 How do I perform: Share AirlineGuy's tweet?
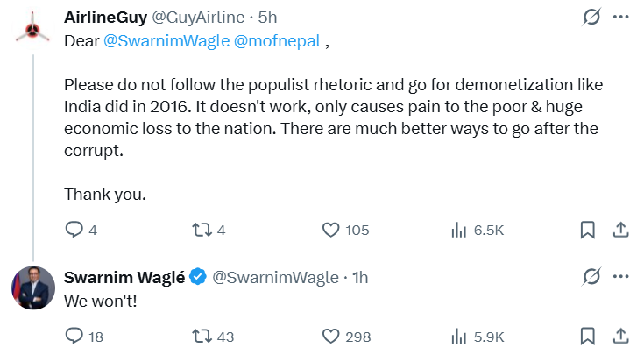coord(619,230)
